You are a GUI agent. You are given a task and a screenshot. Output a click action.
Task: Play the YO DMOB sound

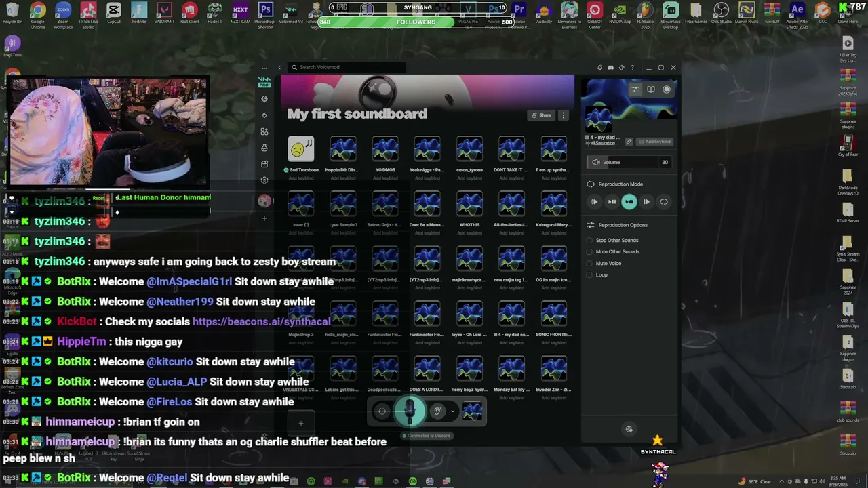click(x=385, y=149)
